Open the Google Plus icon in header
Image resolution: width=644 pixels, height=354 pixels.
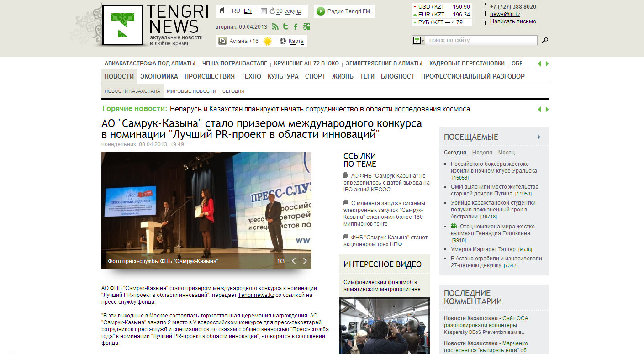(x=306, y=26)
